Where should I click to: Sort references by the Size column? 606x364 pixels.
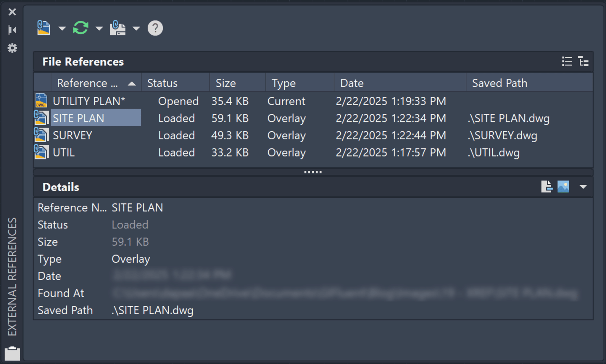click(x=226, y=83)
